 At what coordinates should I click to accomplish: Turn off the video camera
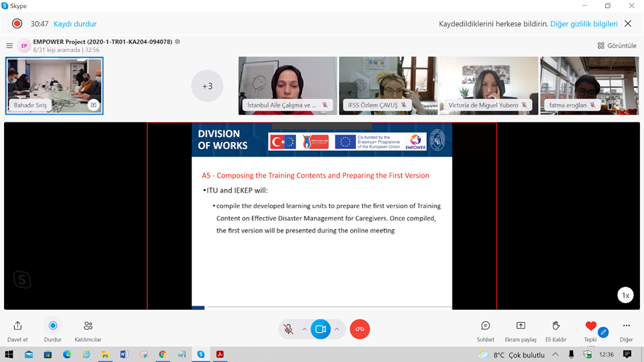pos(320,329)
